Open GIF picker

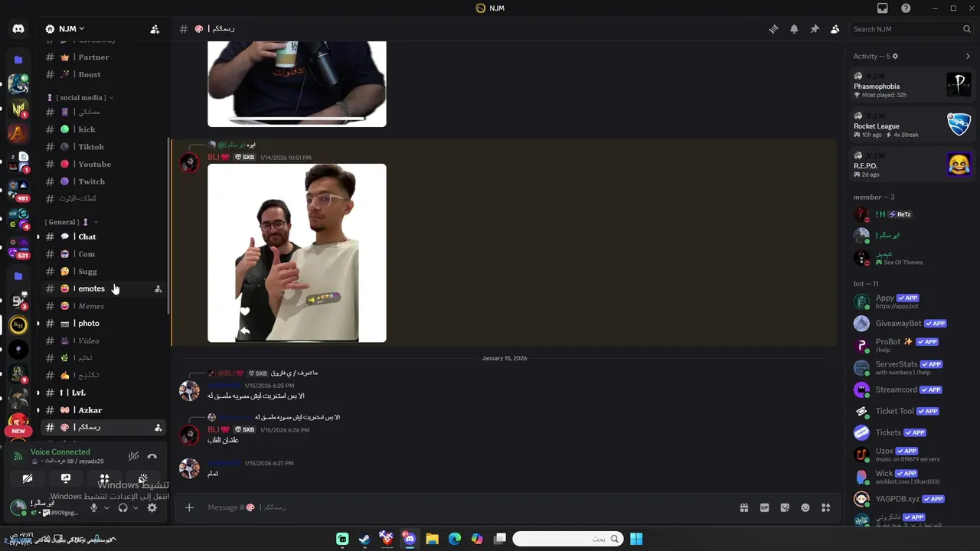pyautogui.click(x=764, y=507)
